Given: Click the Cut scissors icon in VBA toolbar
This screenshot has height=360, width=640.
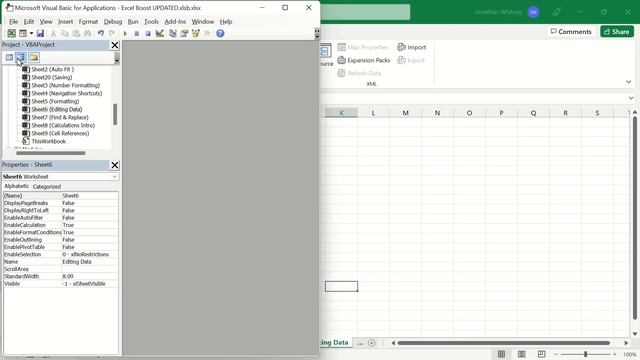Looking at the screenshot, I should tap(53, 33).
